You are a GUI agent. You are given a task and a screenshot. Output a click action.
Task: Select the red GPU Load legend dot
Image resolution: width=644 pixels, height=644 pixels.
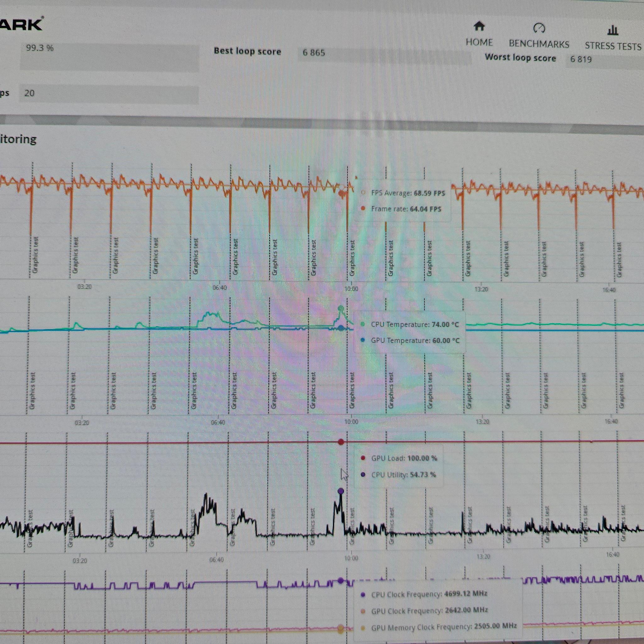coord(363,458)
